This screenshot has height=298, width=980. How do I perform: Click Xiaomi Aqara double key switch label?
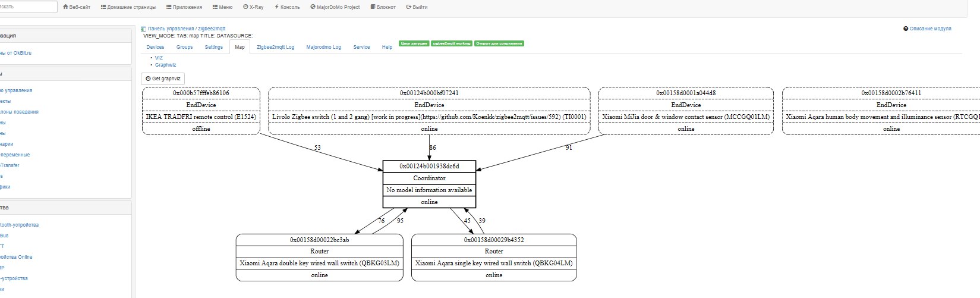(x=319, y=263)
